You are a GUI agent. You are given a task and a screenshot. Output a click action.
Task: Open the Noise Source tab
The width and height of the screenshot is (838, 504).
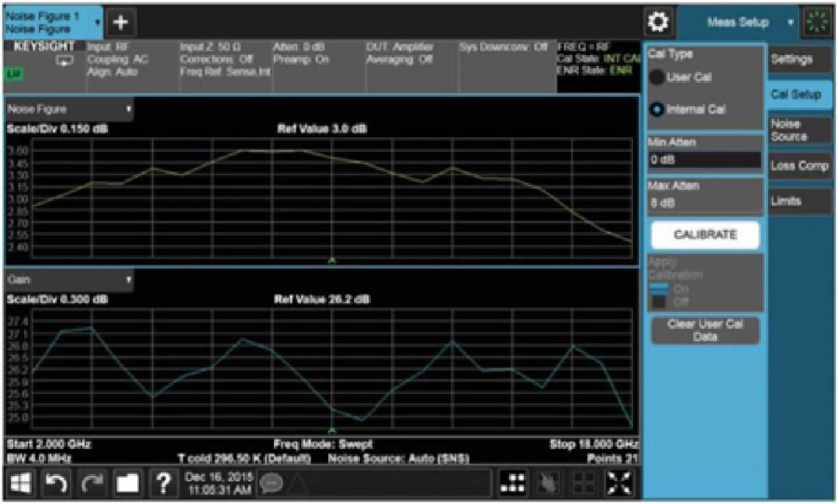click(799, 130)
